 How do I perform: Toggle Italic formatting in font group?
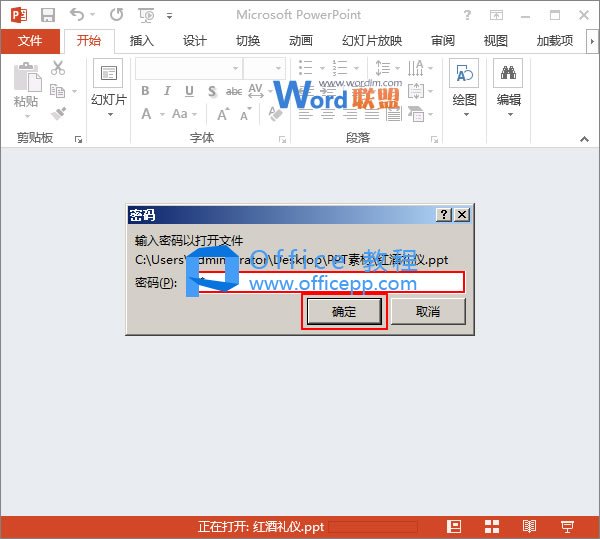[x=166, y=91]
